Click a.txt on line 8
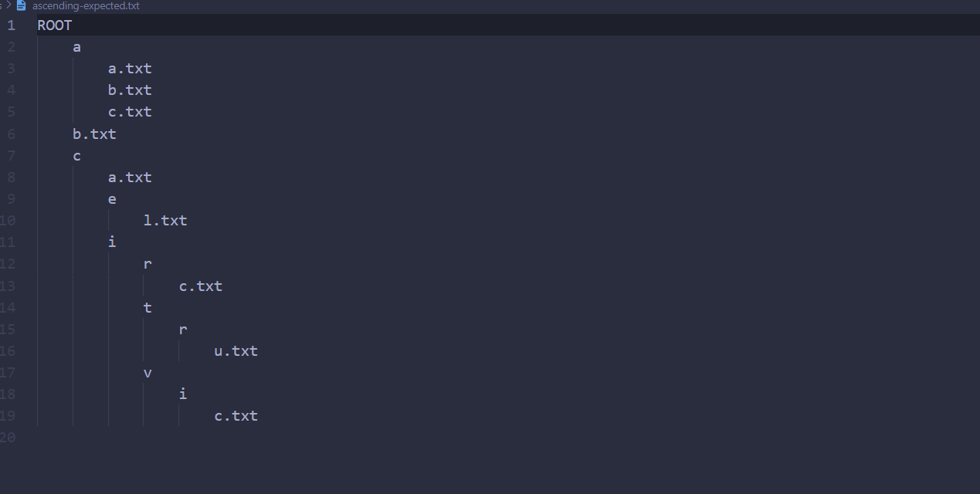The height and width of the screenshot is (494, 980). pyautogui.click(x=130, y=178)
